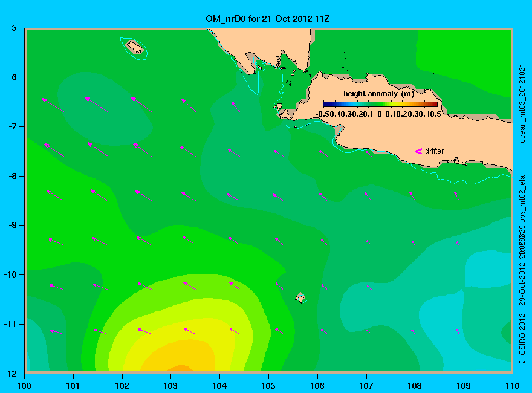Click the x-axis label "108"
532x393 pixels.
tap(415, 386)
